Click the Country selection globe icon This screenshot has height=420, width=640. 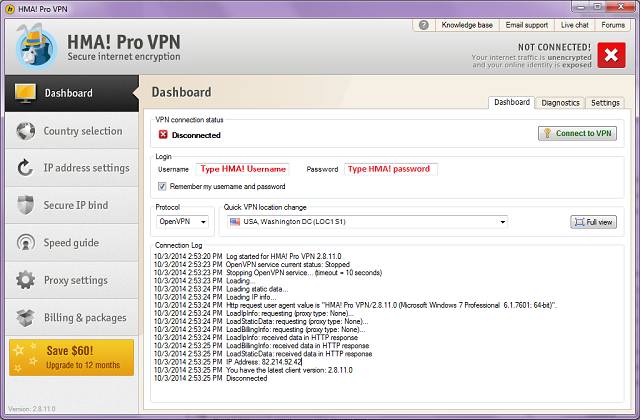pos(24,131)
